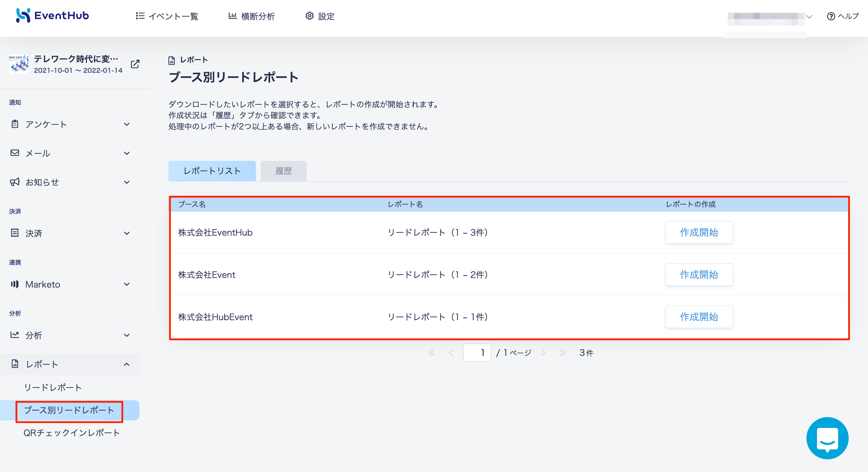Click the page number input field

477,353
